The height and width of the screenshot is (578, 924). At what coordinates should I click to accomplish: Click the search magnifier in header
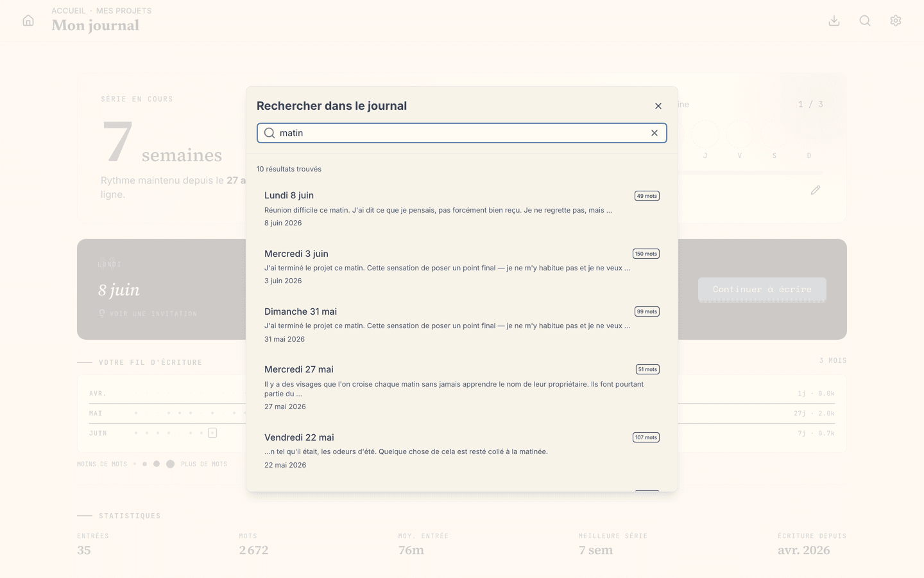pyautogui.click(x=865, y=21)
